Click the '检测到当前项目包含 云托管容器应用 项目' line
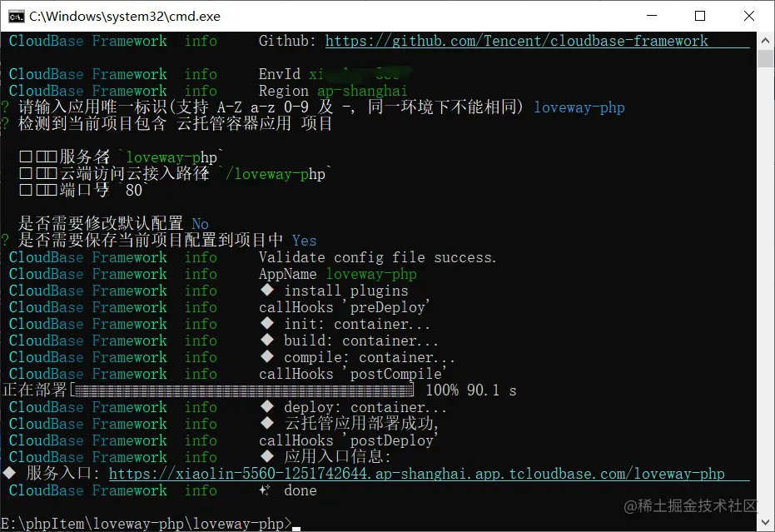This screenshot has height=532, width=775. [x=175, y=123]
